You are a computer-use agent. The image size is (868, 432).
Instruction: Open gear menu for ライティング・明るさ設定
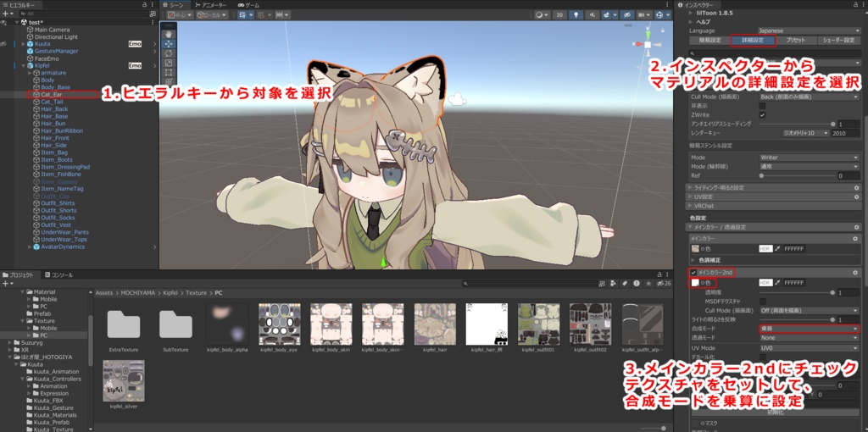coord(856,188)
